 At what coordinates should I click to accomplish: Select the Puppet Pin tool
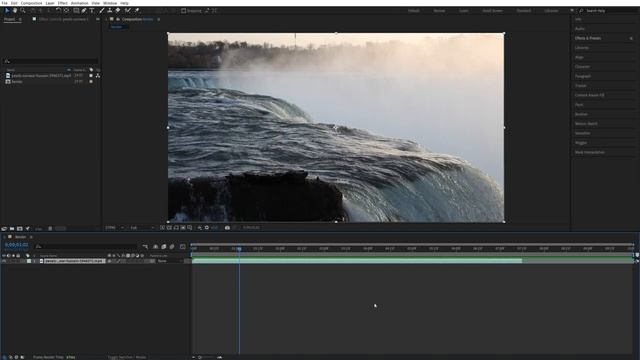tap(137, 11)
